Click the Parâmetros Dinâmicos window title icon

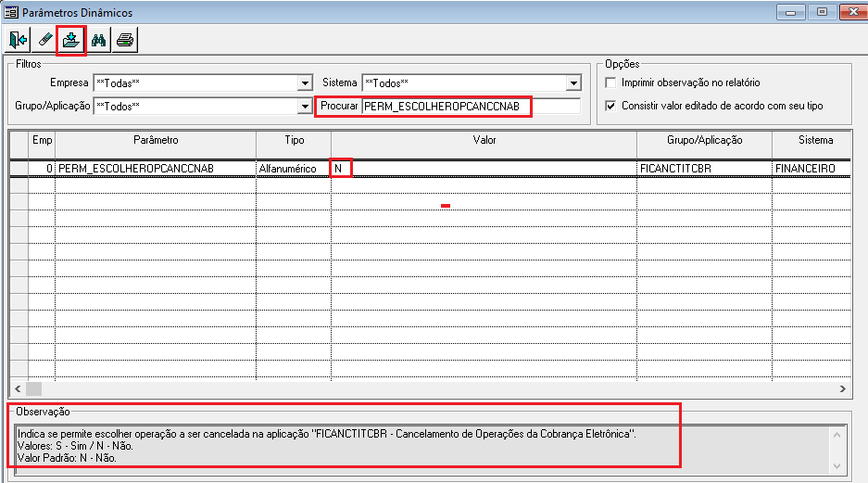[x=11, y=12]
